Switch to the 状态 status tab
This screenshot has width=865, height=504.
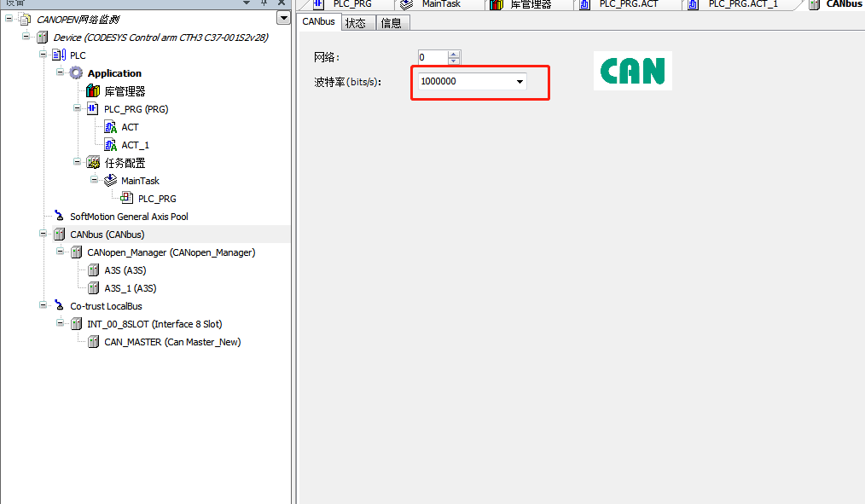358,23
